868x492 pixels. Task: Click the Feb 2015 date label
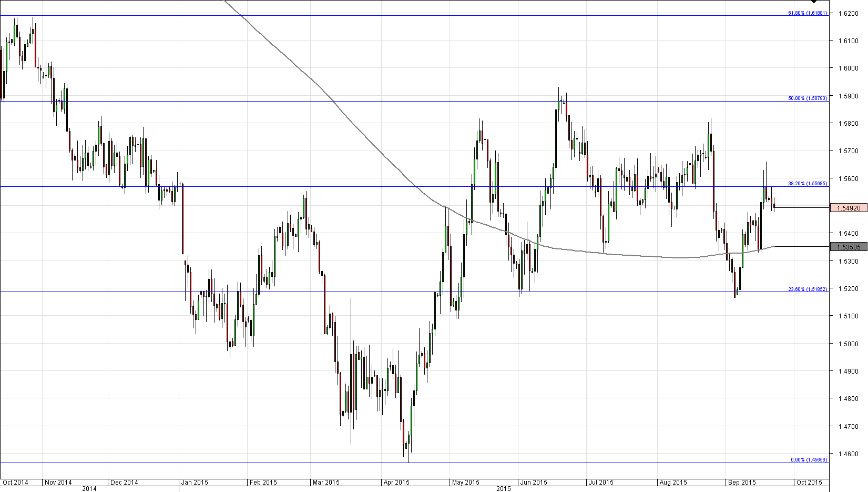[263, 482]
